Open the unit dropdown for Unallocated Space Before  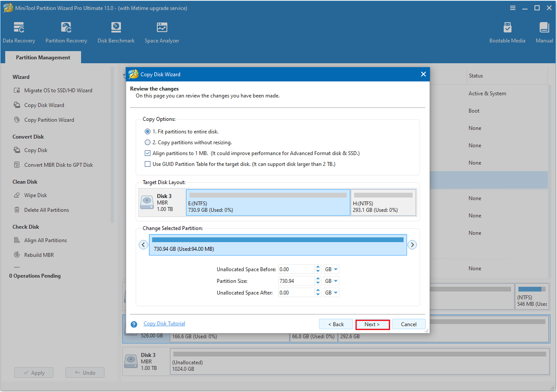click(331, 269)
